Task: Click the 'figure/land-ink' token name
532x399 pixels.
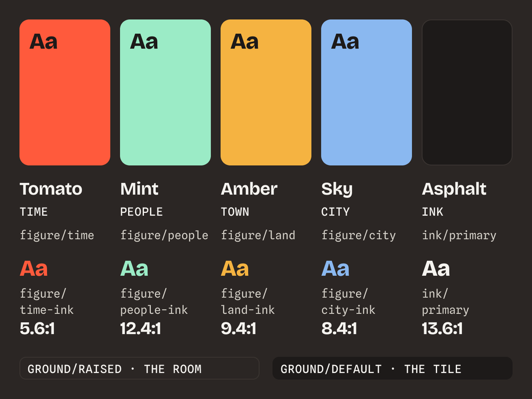Action: [x=248, y=301]
